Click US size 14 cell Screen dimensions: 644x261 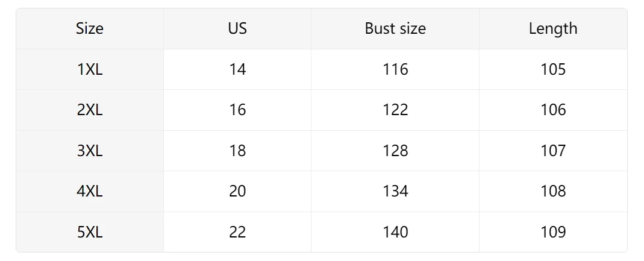(237, 69)
